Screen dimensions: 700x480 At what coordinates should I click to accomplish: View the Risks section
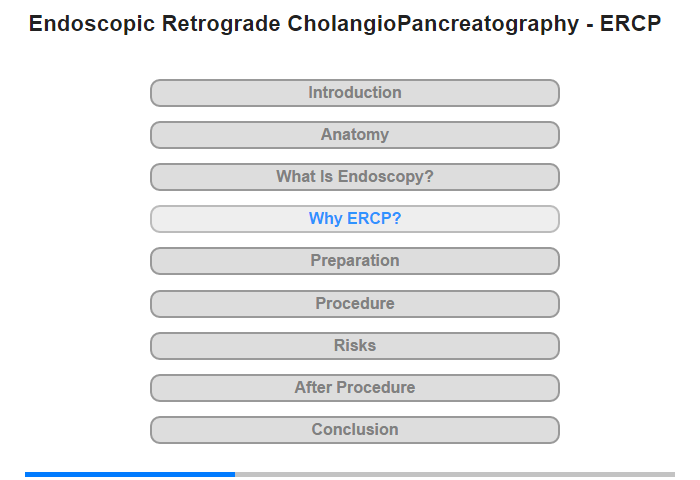[x=354, y=346]
